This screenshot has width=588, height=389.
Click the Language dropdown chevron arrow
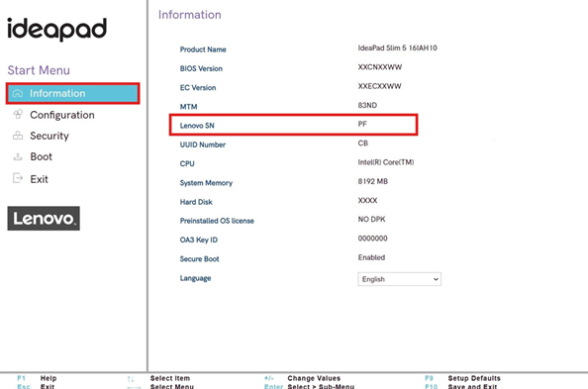(436, 279)
